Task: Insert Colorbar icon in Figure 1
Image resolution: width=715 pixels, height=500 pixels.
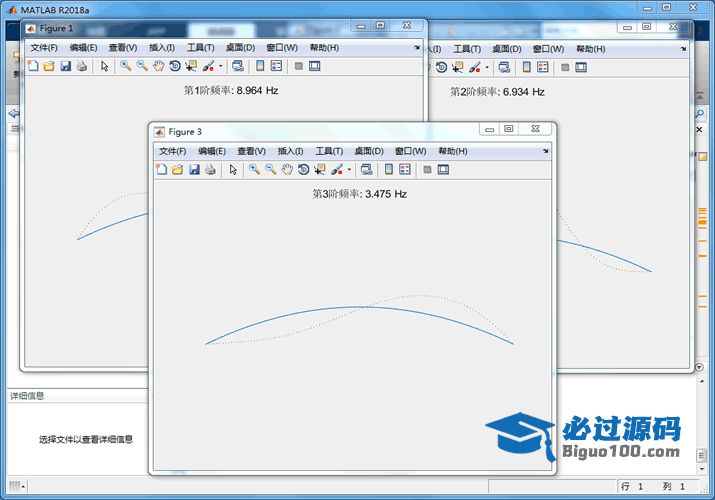Action: tap(260, 66)
